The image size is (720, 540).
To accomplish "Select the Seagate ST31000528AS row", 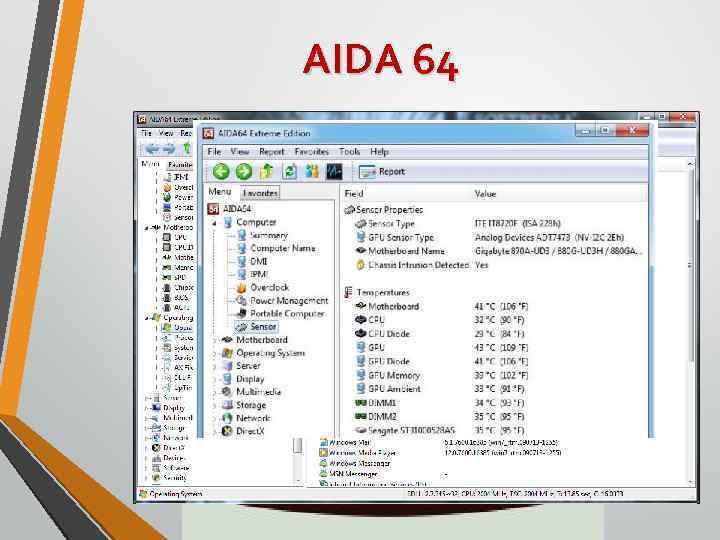I will [x=495, y=430].
